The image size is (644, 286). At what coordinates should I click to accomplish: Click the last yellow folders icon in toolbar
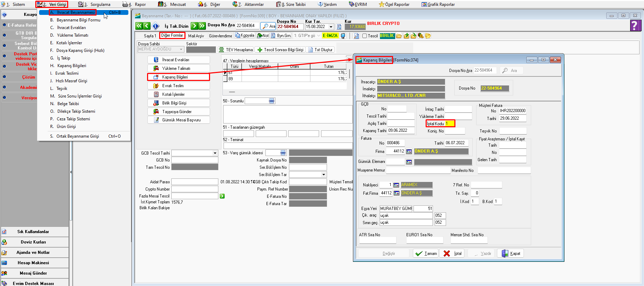tap(428, 36)
